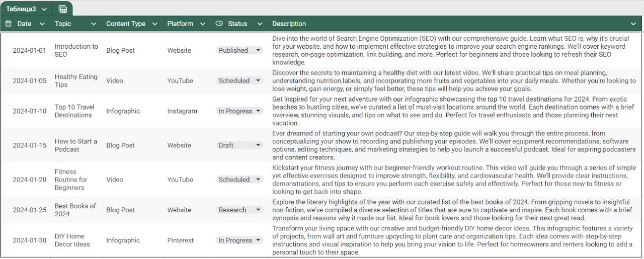Click the chip icon in Status header
This screenshot has width=644, height=259.
[219, 24]
